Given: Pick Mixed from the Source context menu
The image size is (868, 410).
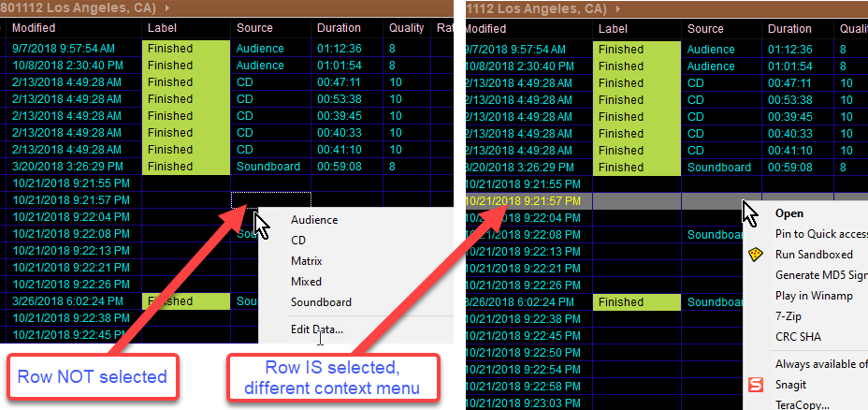Looking at the screenshot, I should [306, 282].
